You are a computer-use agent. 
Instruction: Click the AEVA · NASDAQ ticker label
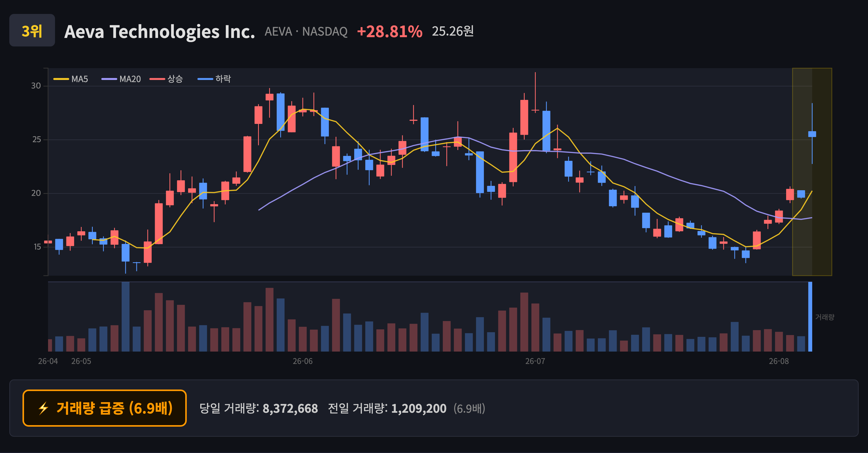coord(306,32)
